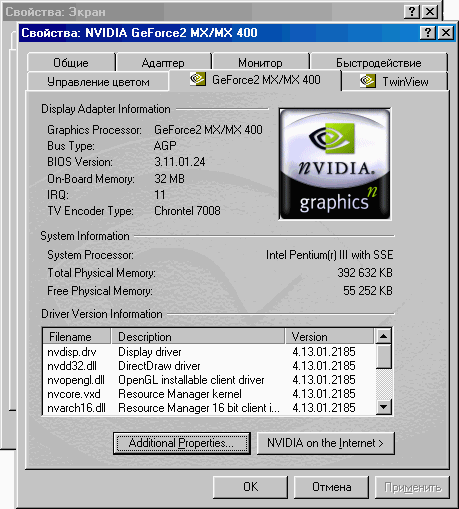459x509 pixels.
Task: Click the driver list scrollbar thumb
Action: point(383,356)
